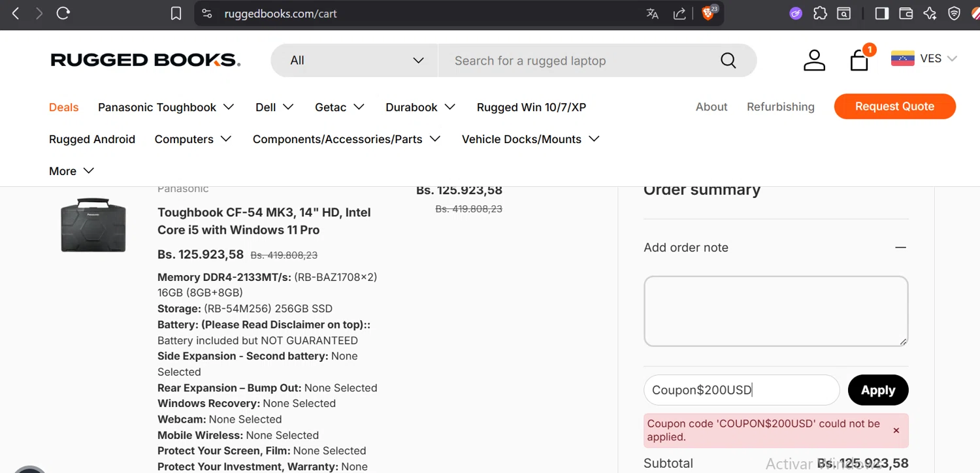Open the Refurbishing page
980x473 pixels.
781,106
